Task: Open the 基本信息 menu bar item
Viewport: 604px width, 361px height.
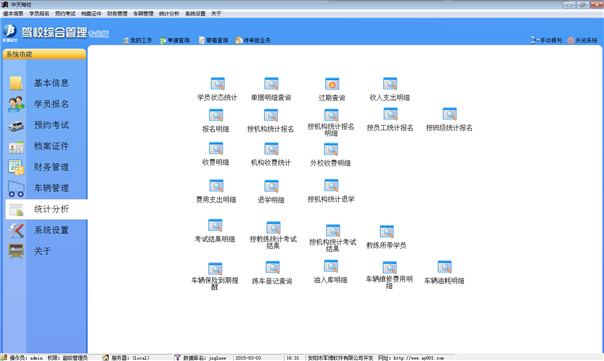Action: 13,13
